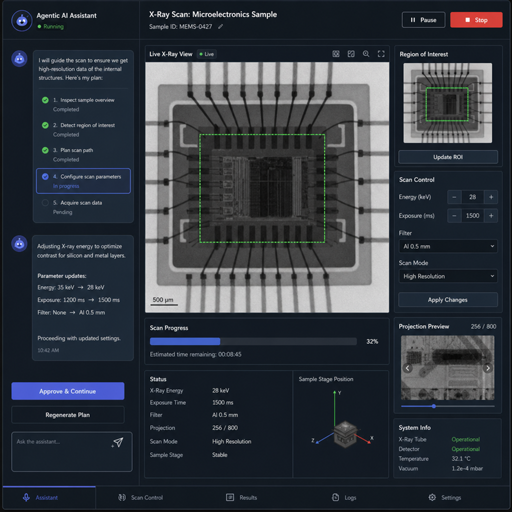Pause the running scan
Screen dimensions: 512x512
coord(423,20)
